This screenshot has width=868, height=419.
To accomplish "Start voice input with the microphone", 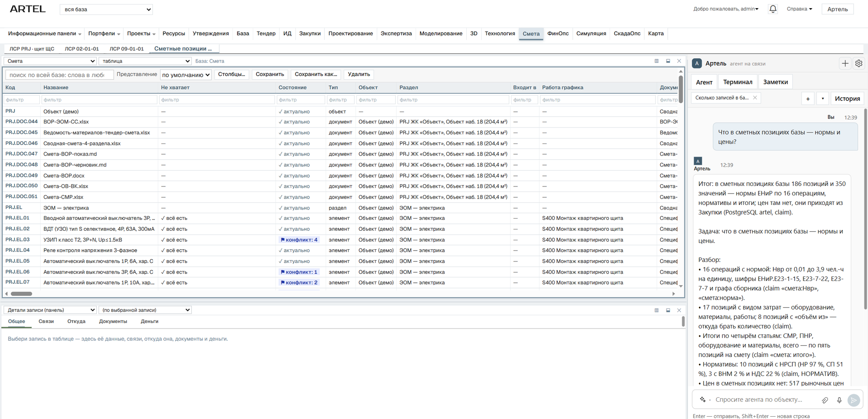I will [839, 400].
